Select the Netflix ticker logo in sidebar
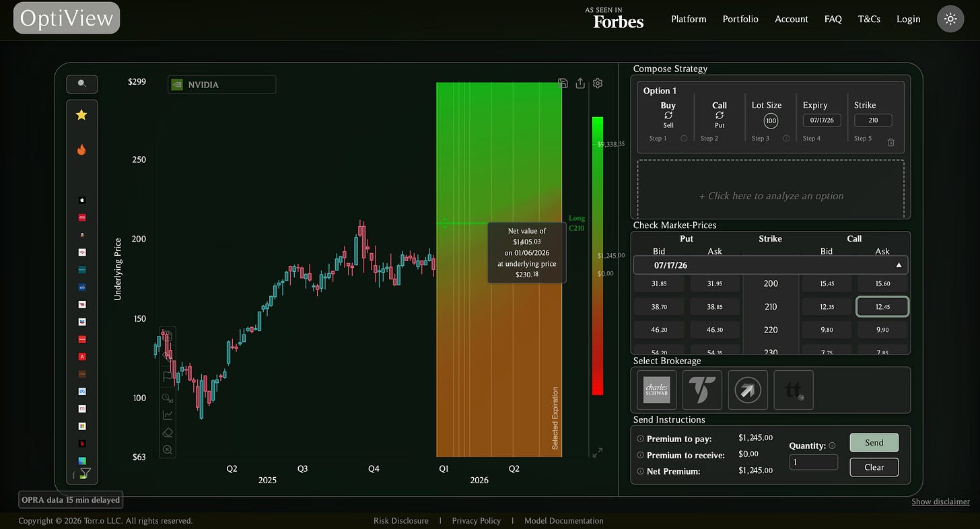980x529 pixels. click(x=82, y=444)
